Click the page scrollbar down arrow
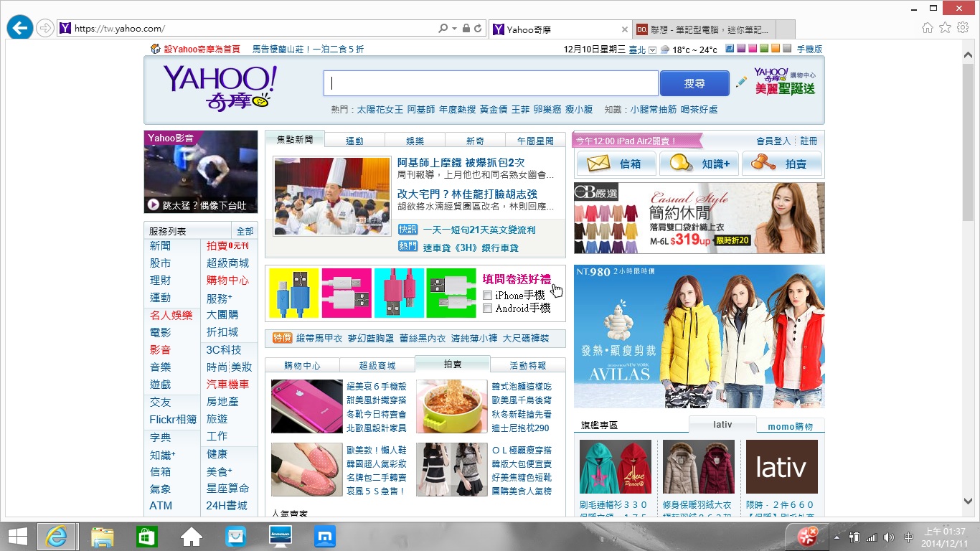The height and width of the screenshot is (551, 980). coord(968,501)
